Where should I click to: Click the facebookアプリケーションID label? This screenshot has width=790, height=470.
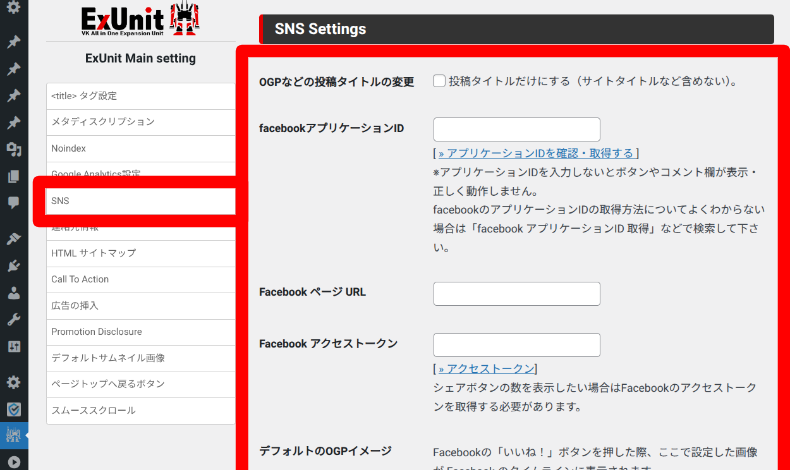pyautogui.click(x=332, y=128)
